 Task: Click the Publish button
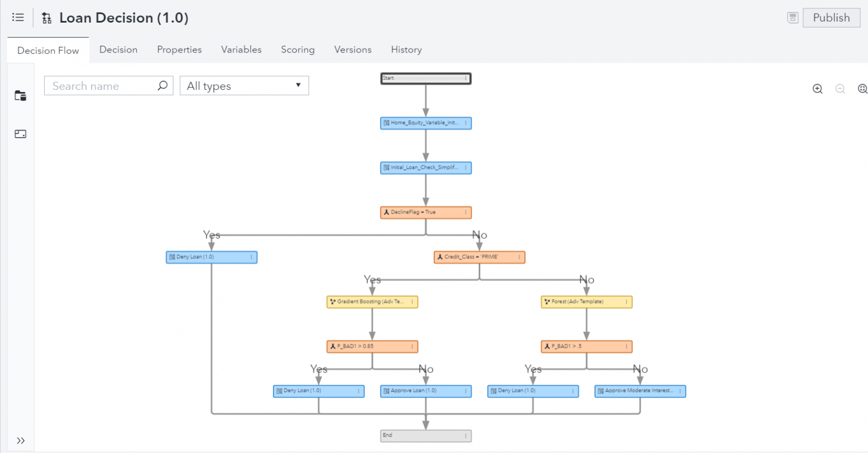tap(831, 18)
